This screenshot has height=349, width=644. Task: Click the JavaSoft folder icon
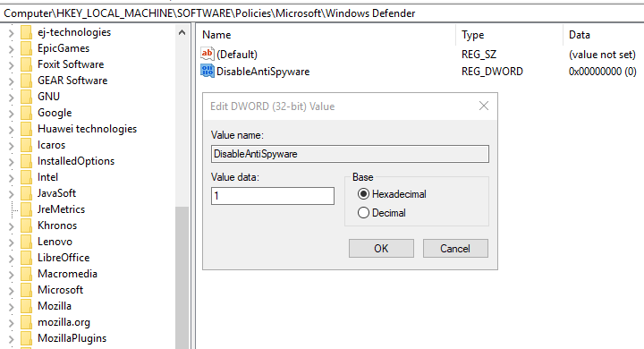click(26, 193)
